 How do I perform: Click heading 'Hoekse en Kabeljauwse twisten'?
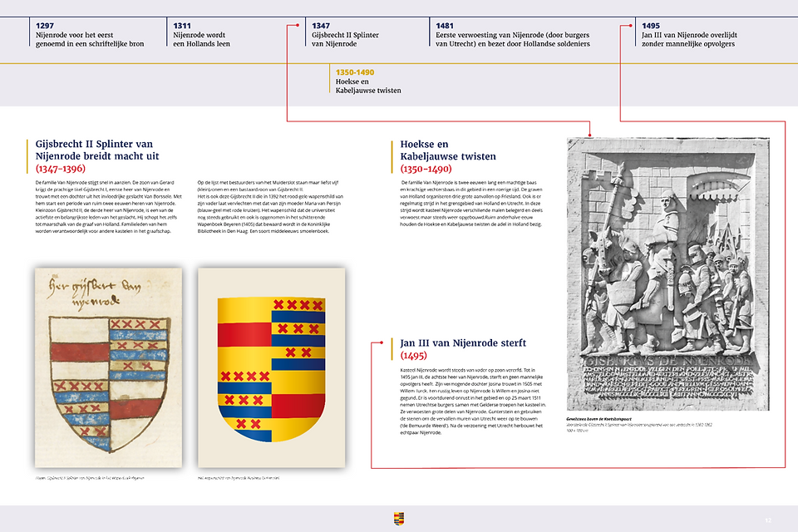[448, 150]
